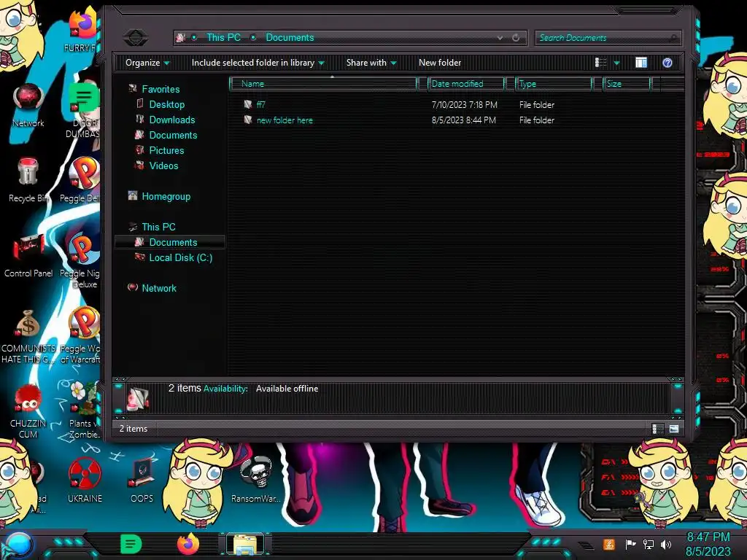Screen dimensions: 747x560
Task: Click the Search Documents field
Action: (x=608, y=38)
